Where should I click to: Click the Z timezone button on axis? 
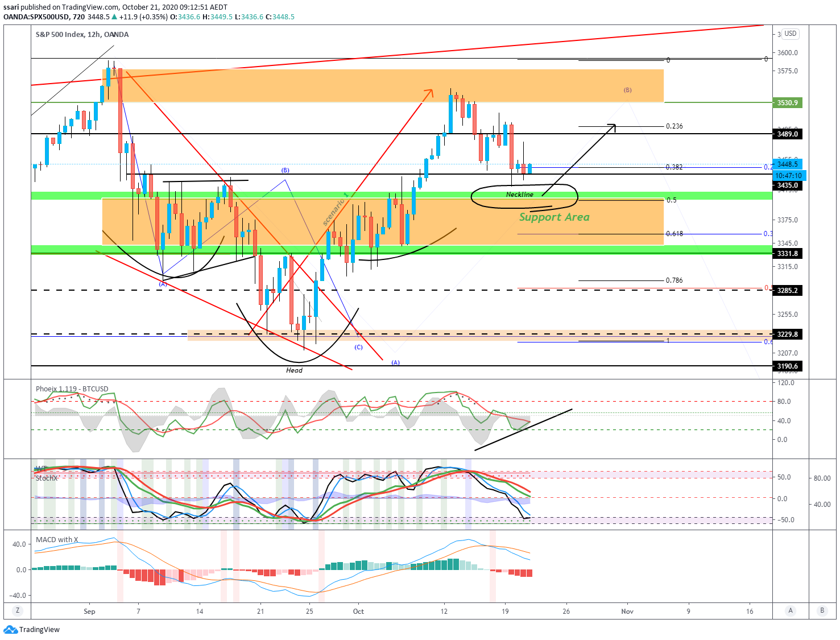(18, 610)
